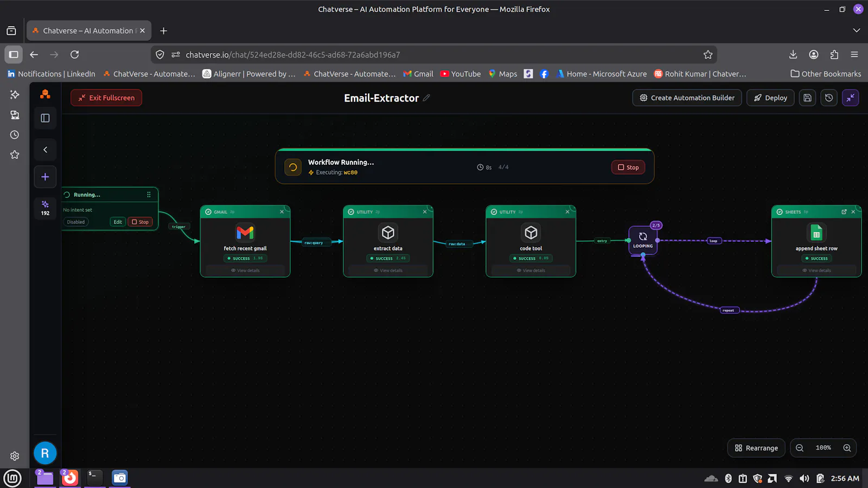Open Firefox application menu hamburger
This screenshot has width=868, height=488.
pos(854,55)
